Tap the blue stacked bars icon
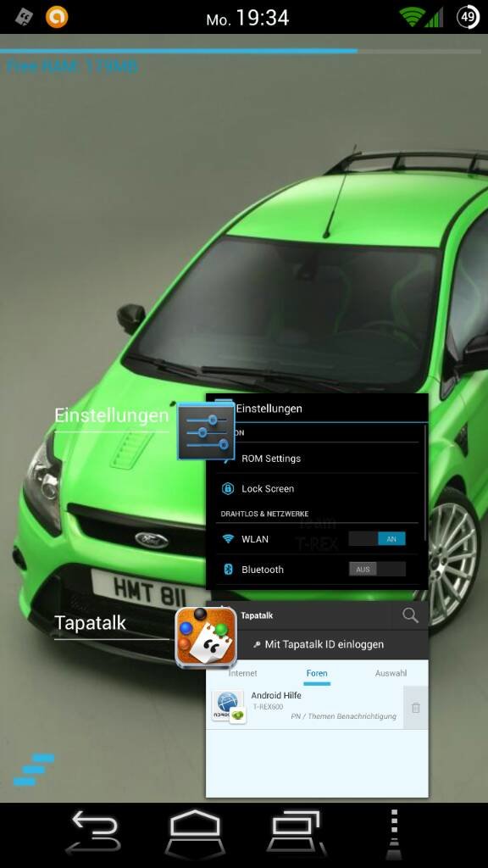This screenshot has width=488, height=868. pyautogui.click(x=34, y=770)
